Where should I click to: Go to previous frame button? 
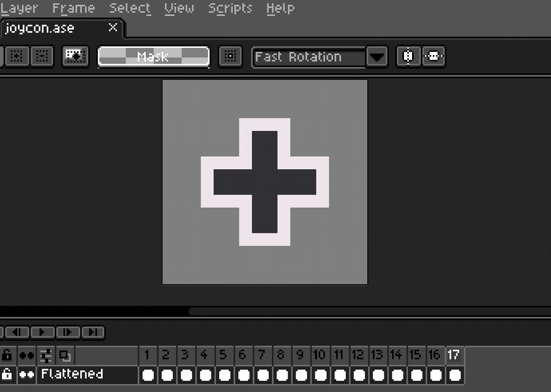click(16, 332)
